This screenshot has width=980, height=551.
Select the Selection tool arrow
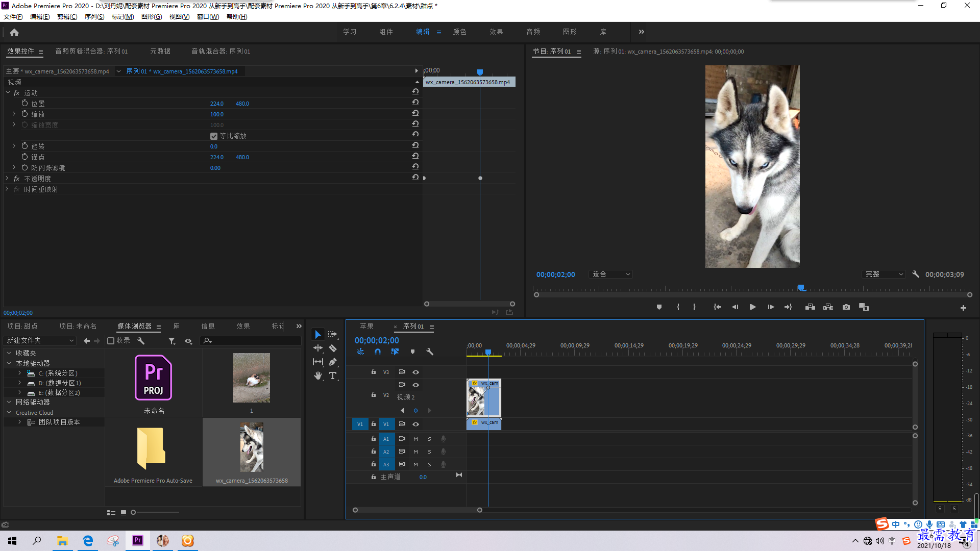point(318,335)
